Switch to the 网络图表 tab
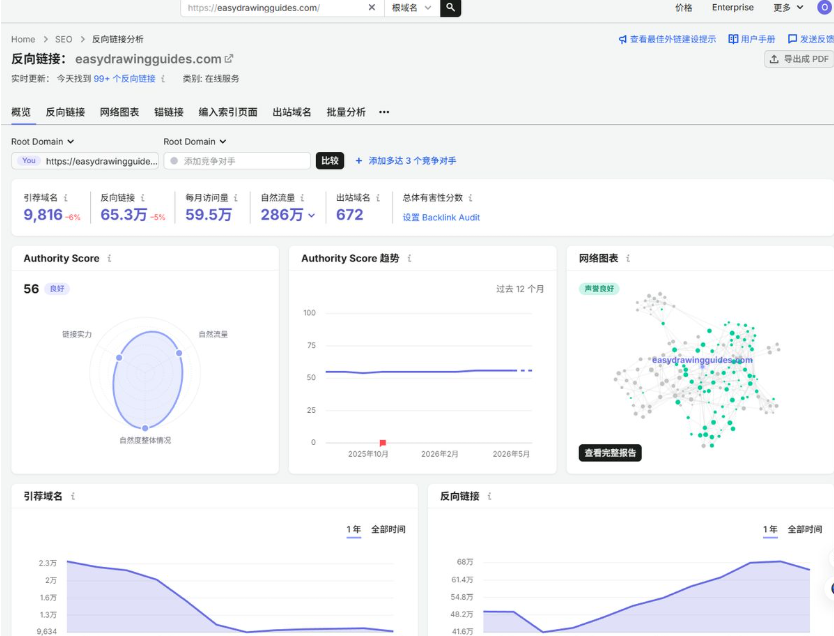Screen dimensions: 834x636 pyautogui.click(x=120, y=112)
